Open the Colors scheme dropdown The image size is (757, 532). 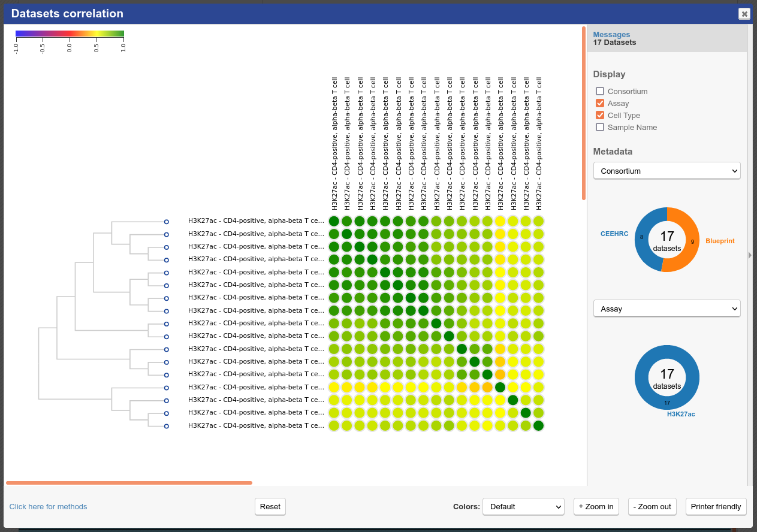click(x=523, y=507)
